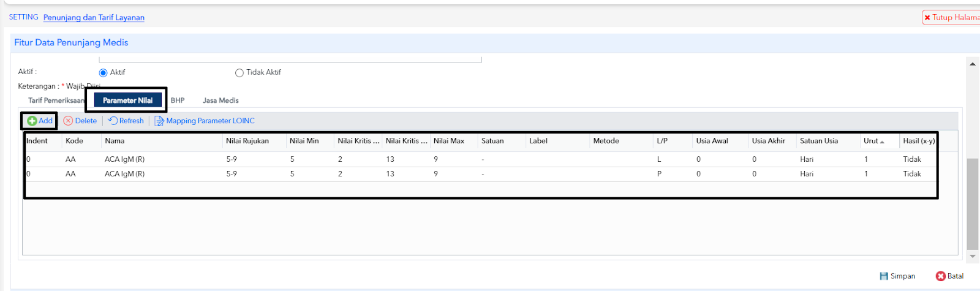This screenshot has height=291, width=980.
Task: Click the Refresh button label
Action: (131, 121)
